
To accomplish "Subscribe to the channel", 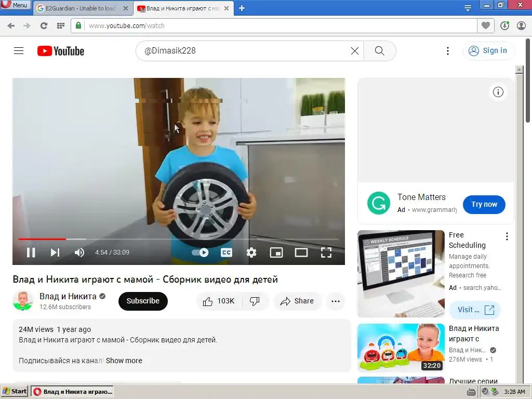I will (143, 301).
